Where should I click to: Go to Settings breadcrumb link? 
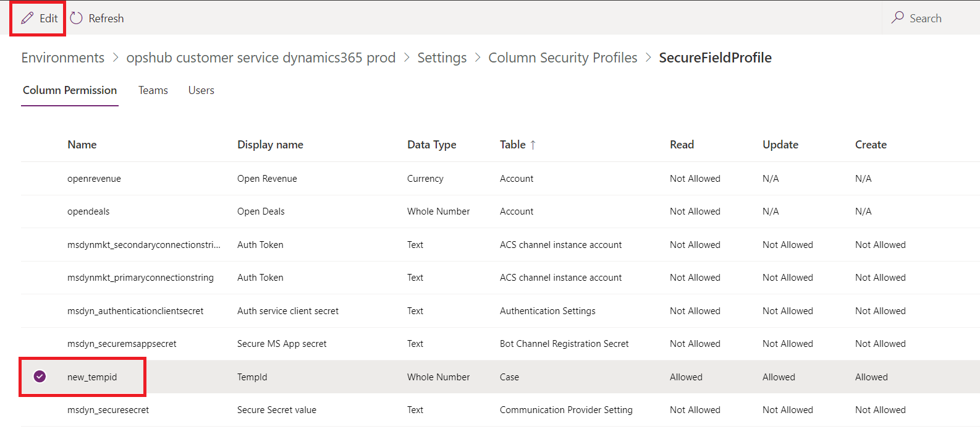point(442,58)
